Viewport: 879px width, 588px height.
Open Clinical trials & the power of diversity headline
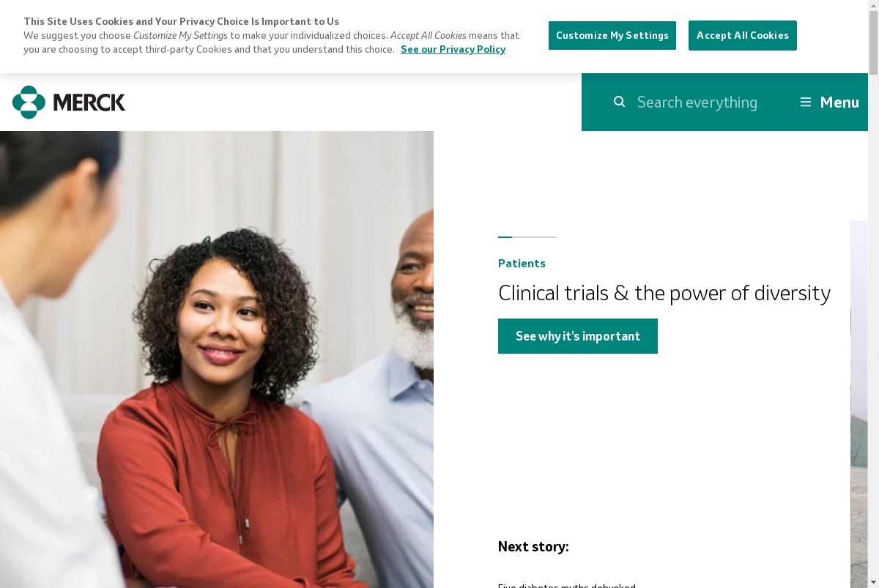664,293
